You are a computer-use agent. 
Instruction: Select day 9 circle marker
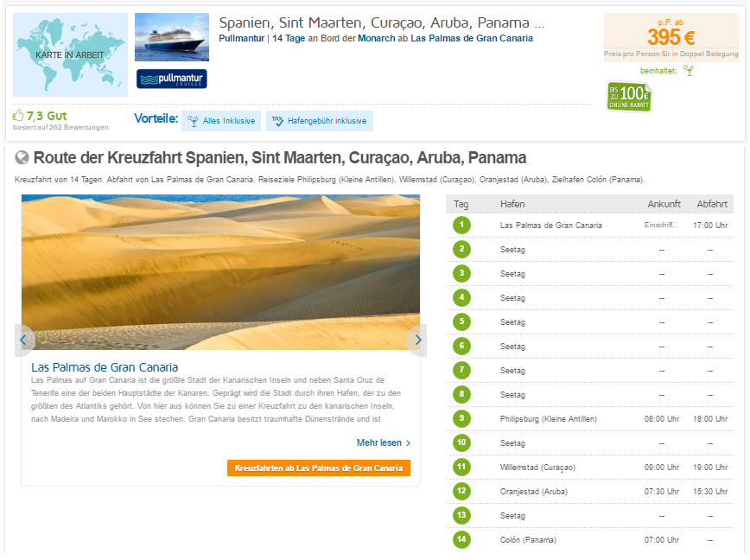click(461, 418)
